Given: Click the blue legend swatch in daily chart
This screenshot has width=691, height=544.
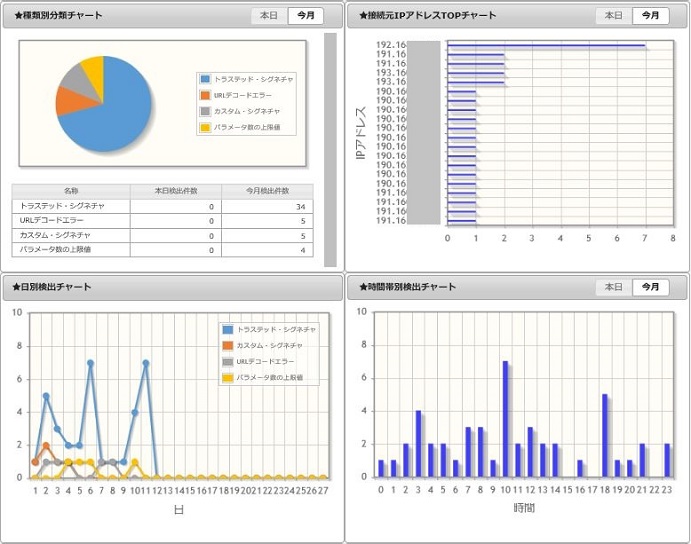Looking at the screenshot, I should click(228, 330).
